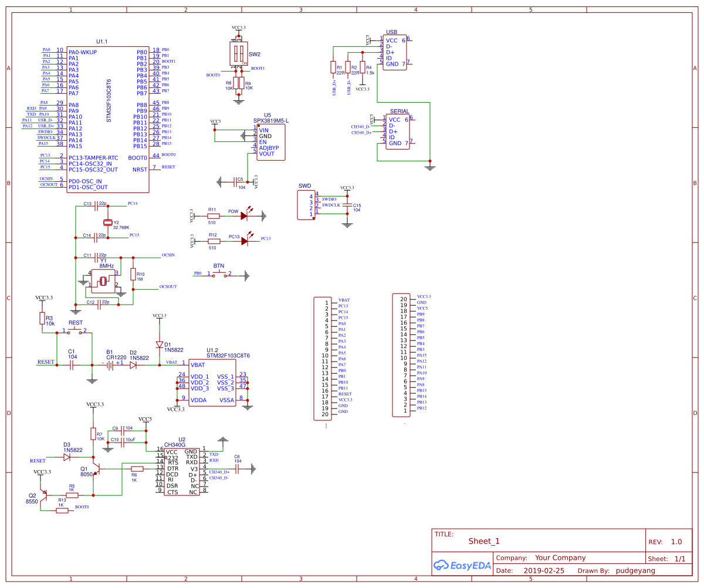Select the SW2 DIP switch symbol
The height and width of the screenshot is (588, 704).
pos(238,53)
